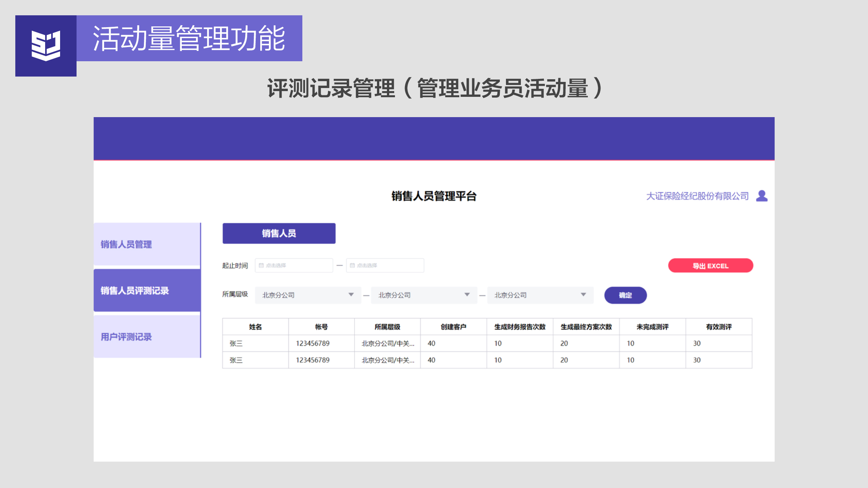Screen dimensions: 868x488
Task: Select first row account 123456789
Action: [313, 343]
